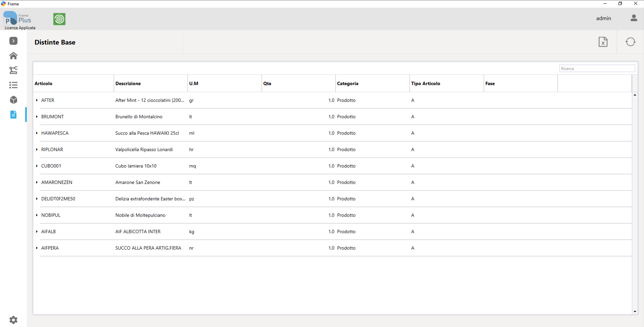Expand the AIFPERA row
644x327 pixels.
click(x=37, y=248)
